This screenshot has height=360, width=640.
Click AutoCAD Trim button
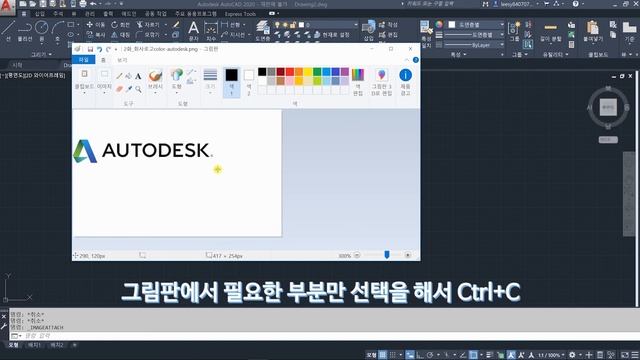pos(149,25)
